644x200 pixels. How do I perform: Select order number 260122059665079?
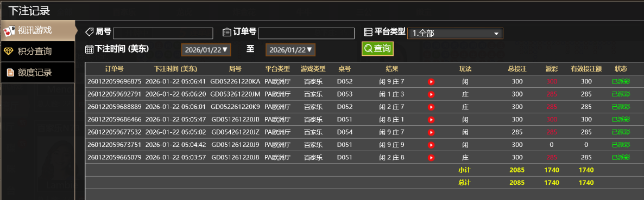click(114, 157)
